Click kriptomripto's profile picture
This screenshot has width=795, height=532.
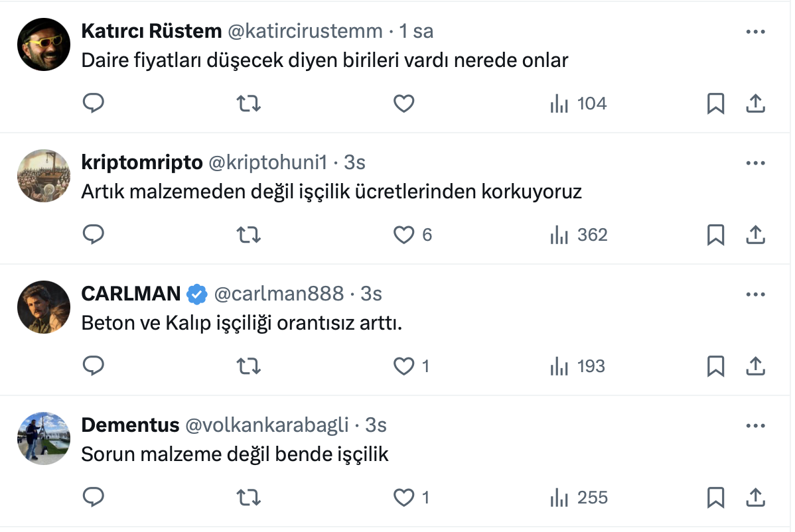coord(44,176)
